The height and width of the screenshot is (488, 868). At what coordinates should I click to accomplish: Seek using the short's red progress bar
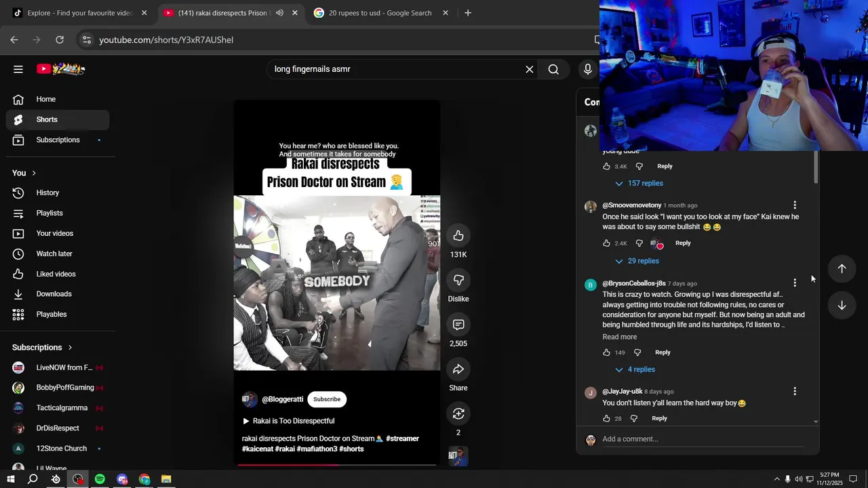(x=337, y=465)
